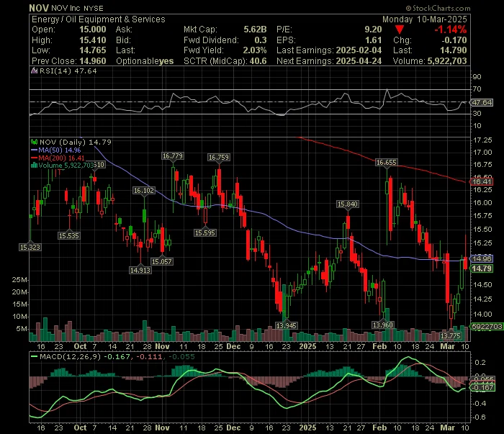
Task: Click the 15.323 low price label
Action: click(30, 248)
